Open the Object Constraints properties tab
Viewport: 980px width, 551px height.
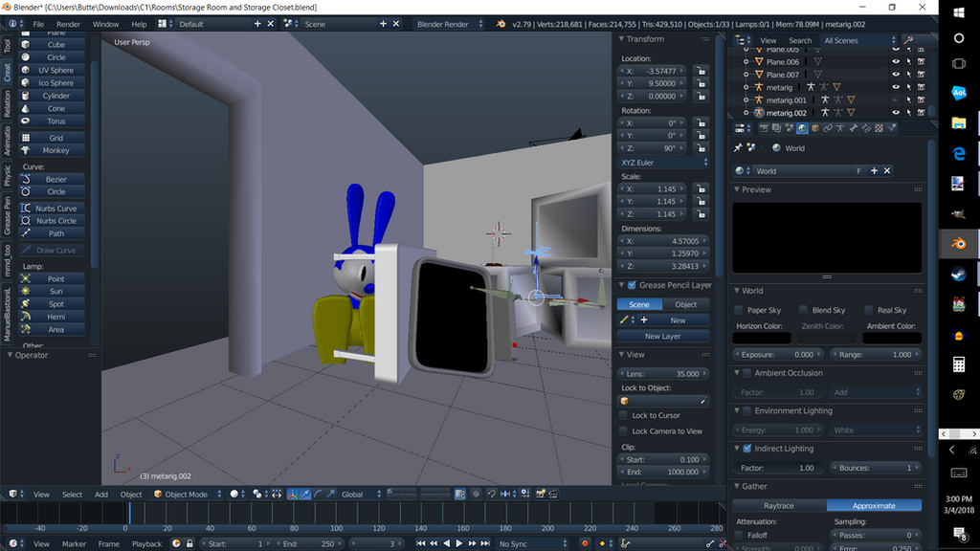coord(828,128)
